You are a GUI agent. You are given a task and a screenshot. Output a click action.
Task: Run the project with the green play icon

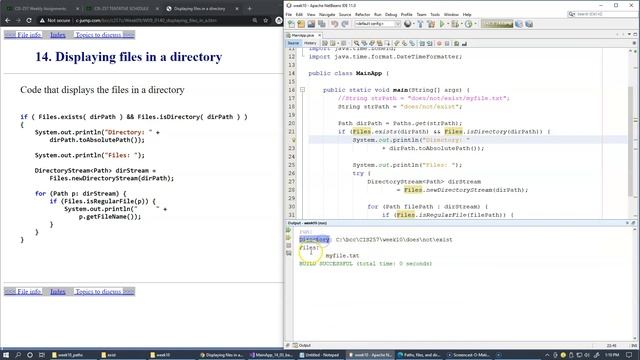coord(442,24)
